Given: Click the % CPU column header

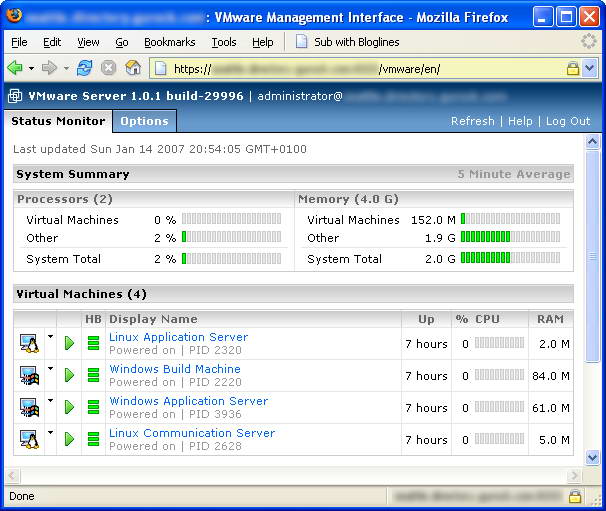Looking at the screenshot, I should pyautogui.click(x=477, y=319).
